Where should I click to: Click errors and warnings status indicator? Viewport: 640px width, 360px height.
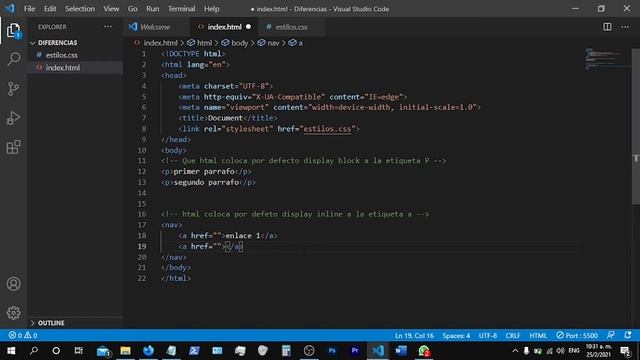[x=23, y=335]
